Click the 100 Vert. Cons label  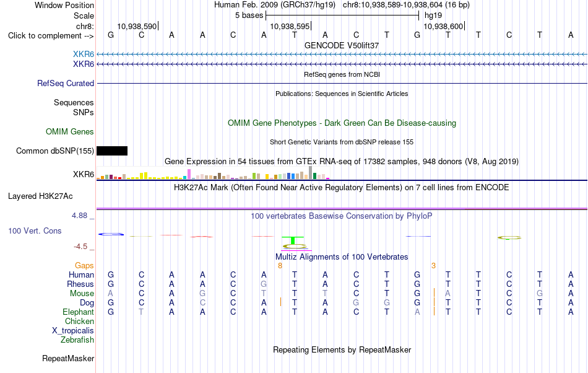(x=35, y=230)
